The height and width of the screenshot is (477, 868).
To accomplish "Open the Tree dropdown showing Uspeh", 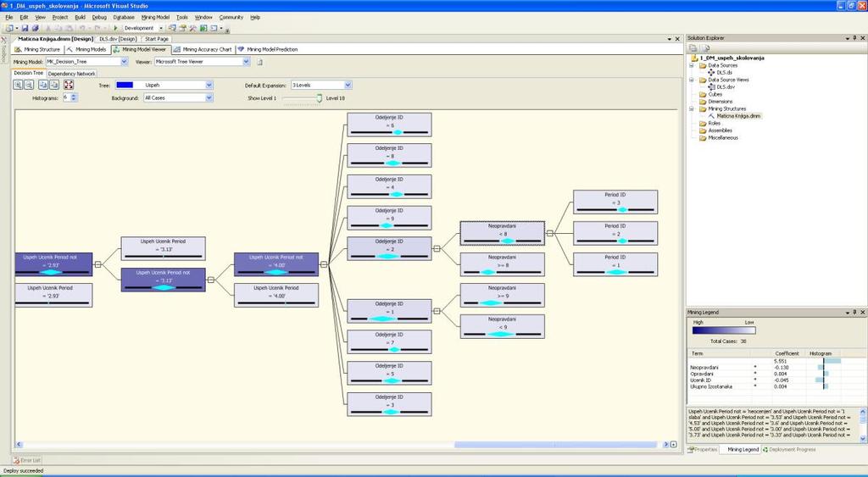I will pos(209,86).
